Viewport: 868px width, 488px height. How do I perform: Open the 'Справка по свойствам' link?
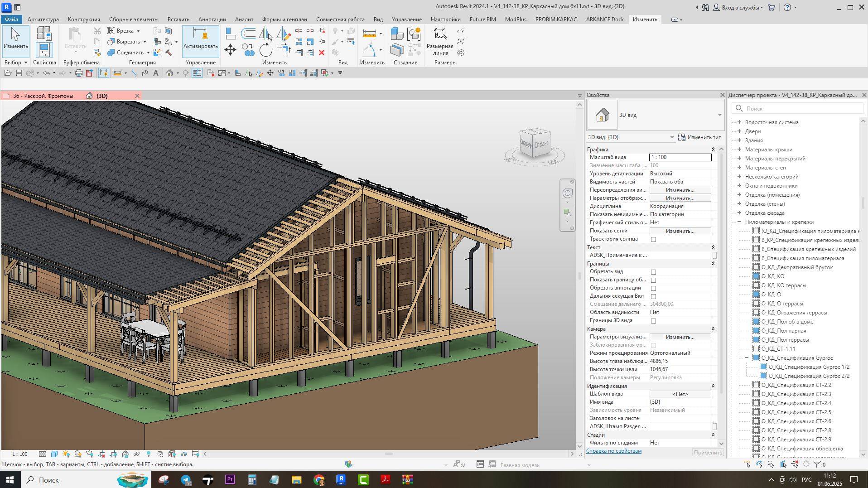(613, 451)
